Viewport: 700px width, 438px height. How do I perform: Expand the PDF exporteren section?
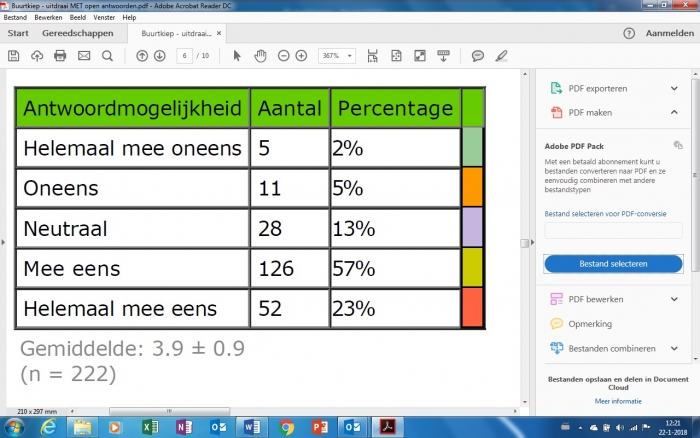pos(674,87)
